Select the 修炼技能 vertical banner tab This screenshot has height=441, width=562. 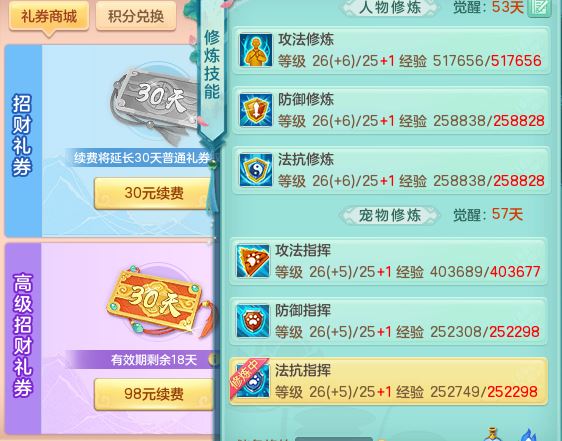coord(212,68)
